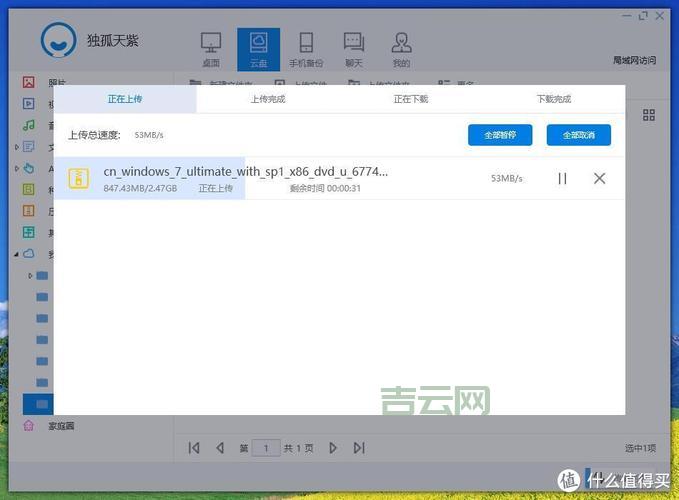This screenshot has width=679, height=500.
Task: Open the video sidebar icon
Action: point(29,103)
